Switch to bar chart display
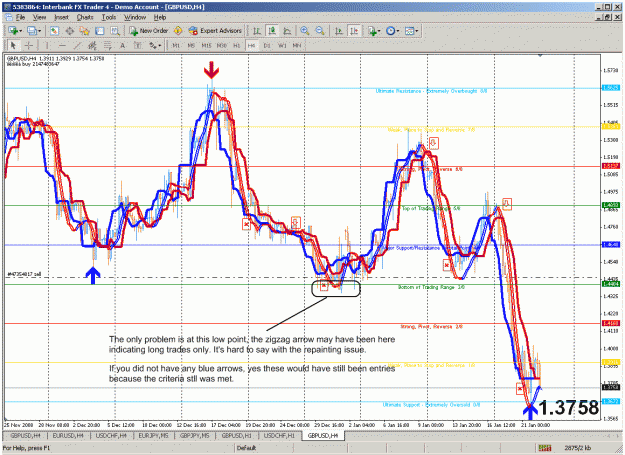625x455 pixels. tap(257, 31)
